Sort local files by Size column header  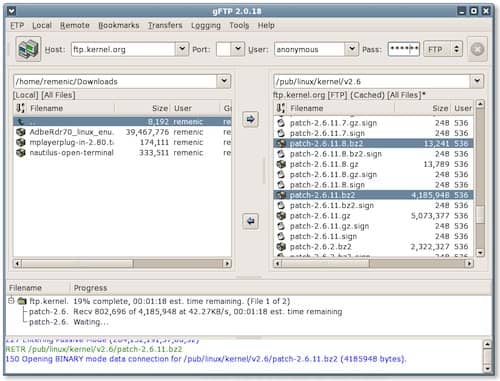[x=143, y=108]
